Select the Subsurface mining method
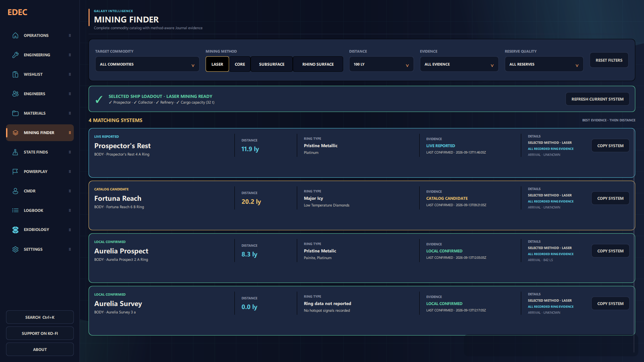 [x=272, y=64]
